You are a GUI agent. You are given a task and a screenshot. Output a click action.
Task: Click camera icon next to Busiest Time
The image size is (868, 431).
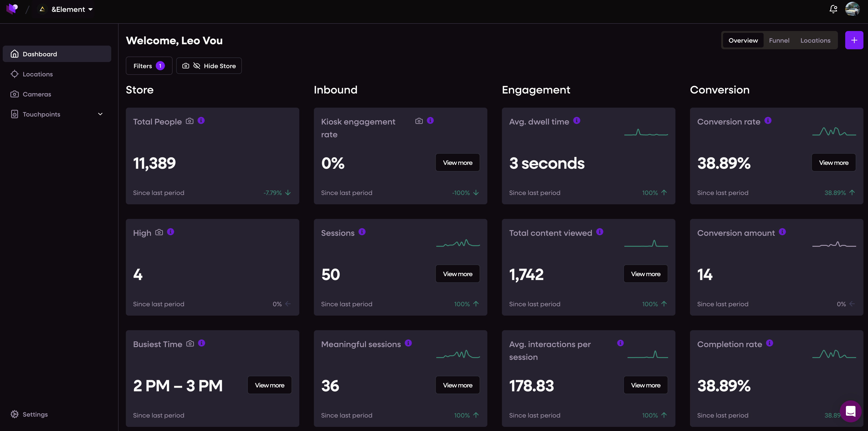click(190, 343)
